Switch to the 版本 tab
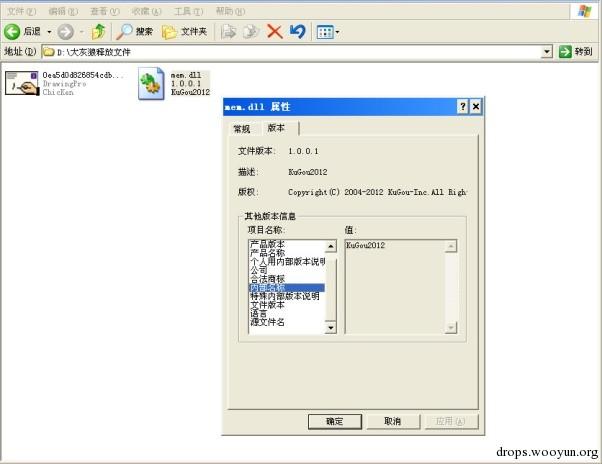This screenshot has height=464, width=602. point(278,128)
